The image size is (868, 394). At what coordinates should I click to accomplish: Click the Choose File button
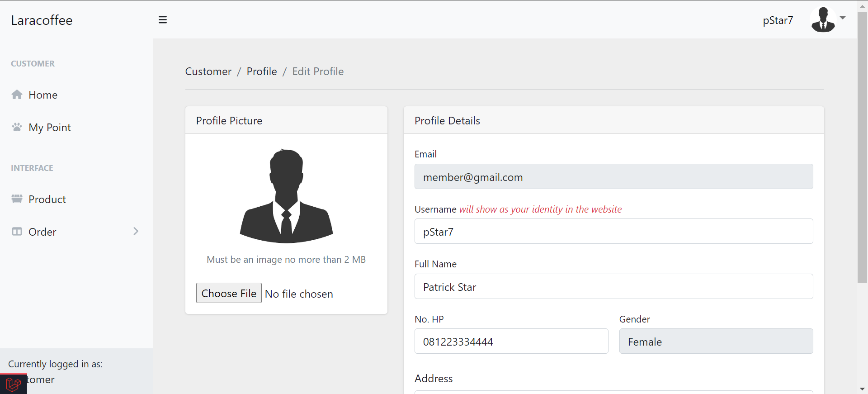pyautogui.click(x=229, y=293)
